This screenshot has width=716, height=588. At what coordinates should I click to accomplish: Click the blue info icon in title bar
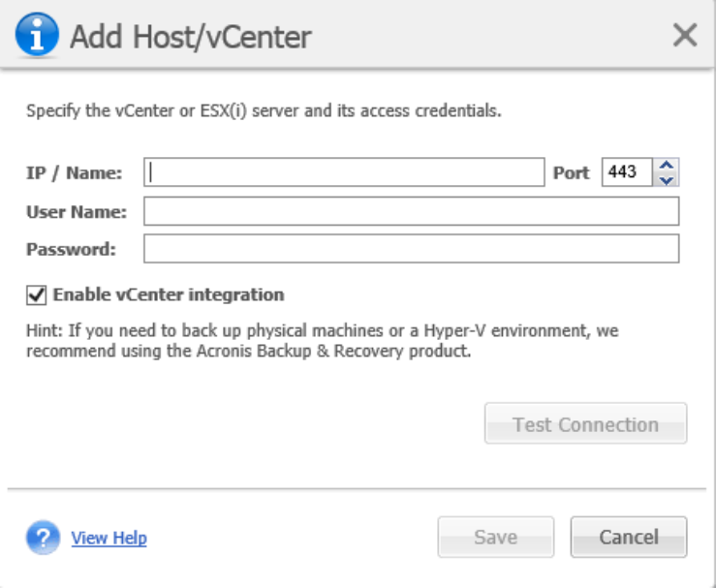click(37, 37)
